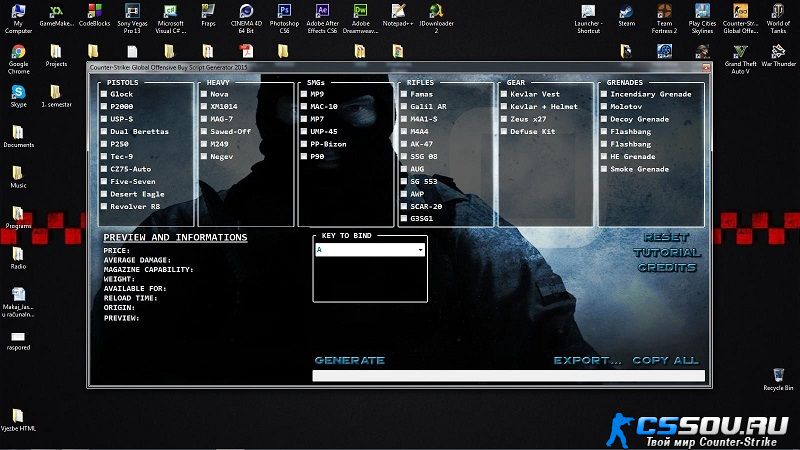
Task: Check the P90 checkbox
Action: click(304, 157)
